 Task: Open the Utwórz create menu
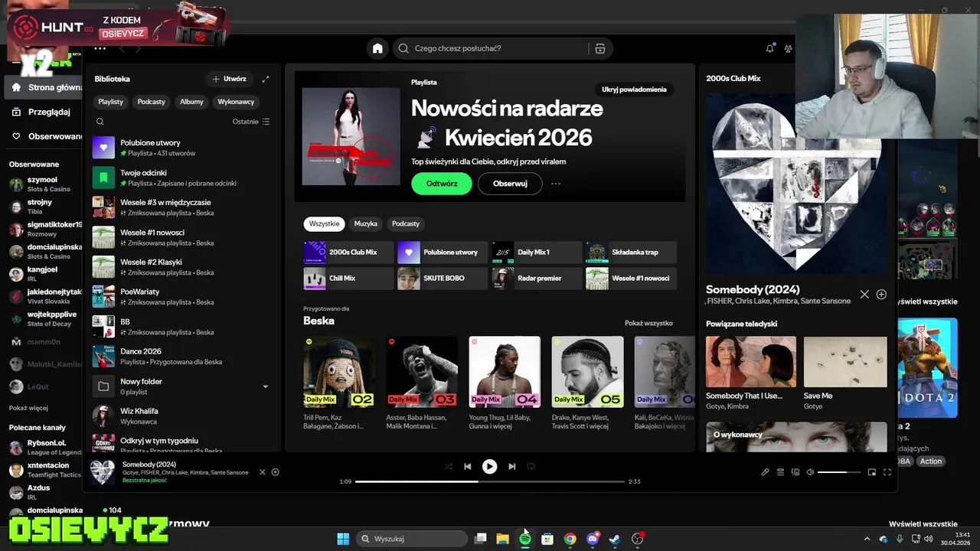pos(228,79)
